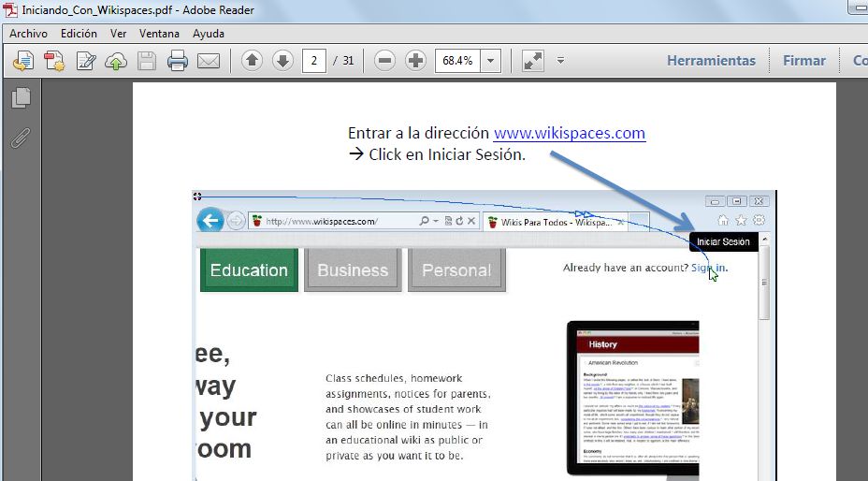Click the Adobe Reader PDF title icon
868x481 pixels.
tap(9, 10)
